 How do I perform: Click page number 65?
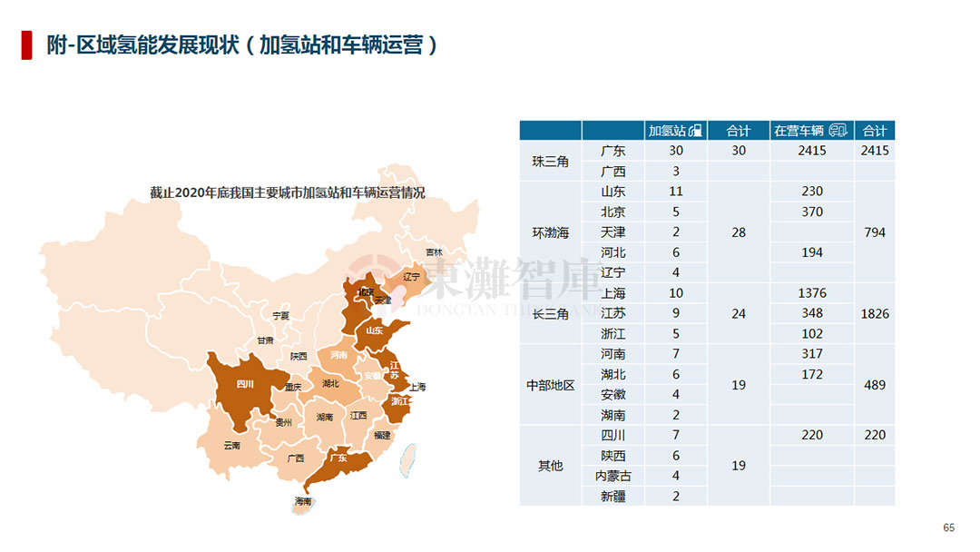pos(949,527)
